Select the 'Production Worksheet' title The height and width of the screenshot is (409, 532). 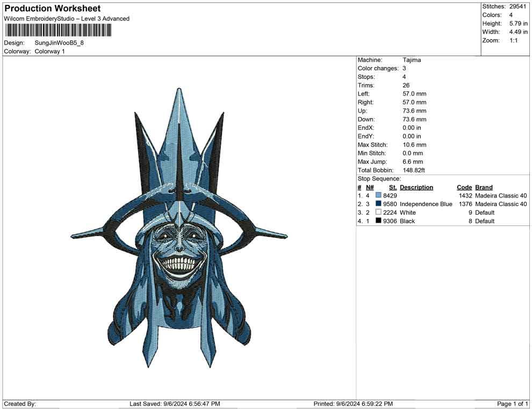click(53, 9)
